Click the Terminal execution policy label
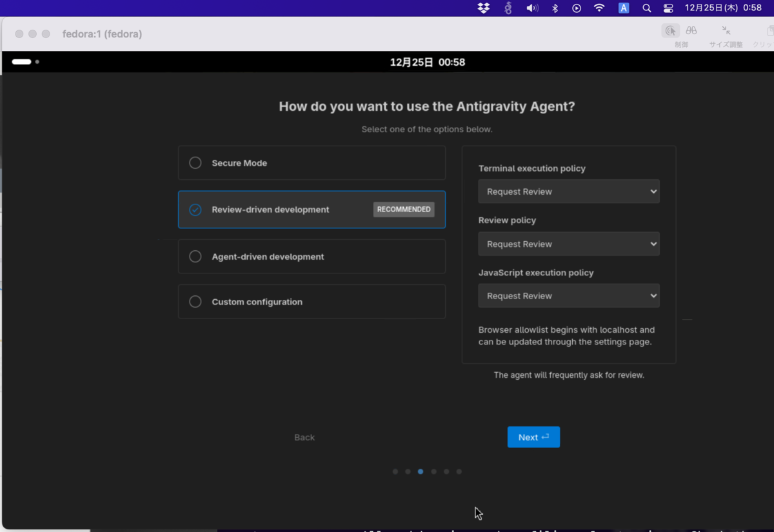Image resolution: width=774 pixels, height=532 pixels. pyautogui.click(x=532, y=168)
